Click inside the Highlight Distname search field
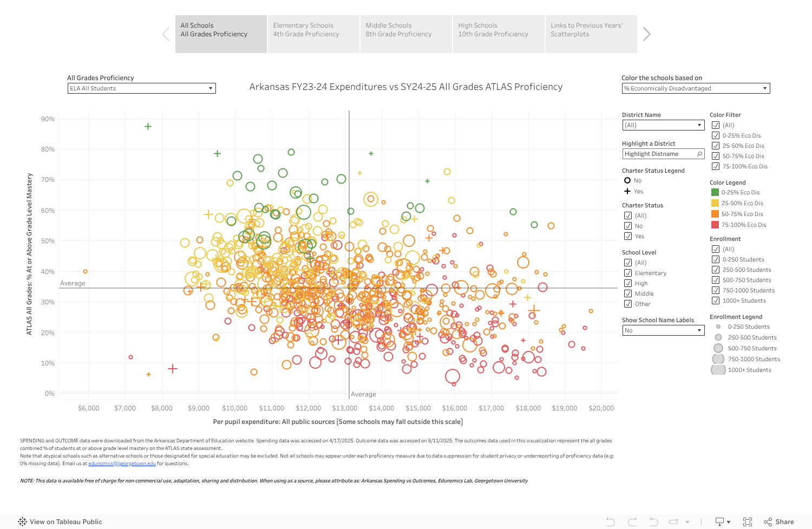Image resolution: width=812 pixels, height=529 pixels. 659,154
